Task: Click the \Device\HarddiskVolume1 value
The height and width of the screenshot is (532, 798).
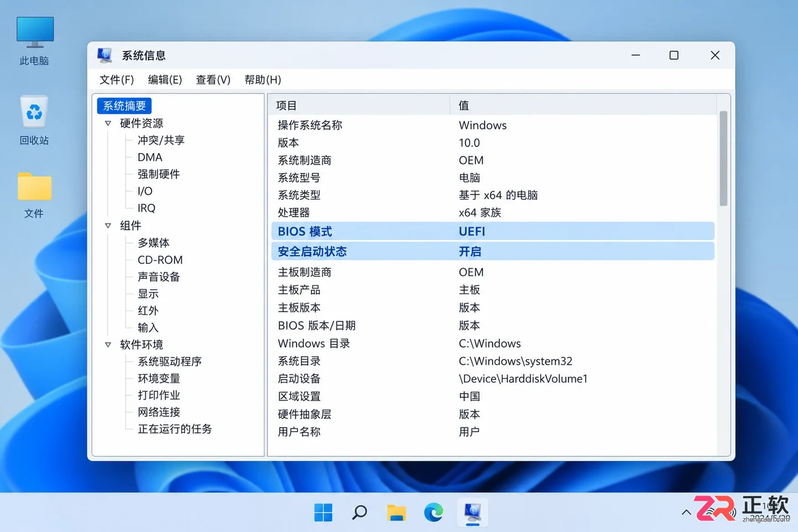Action: [x=523, y=379]
